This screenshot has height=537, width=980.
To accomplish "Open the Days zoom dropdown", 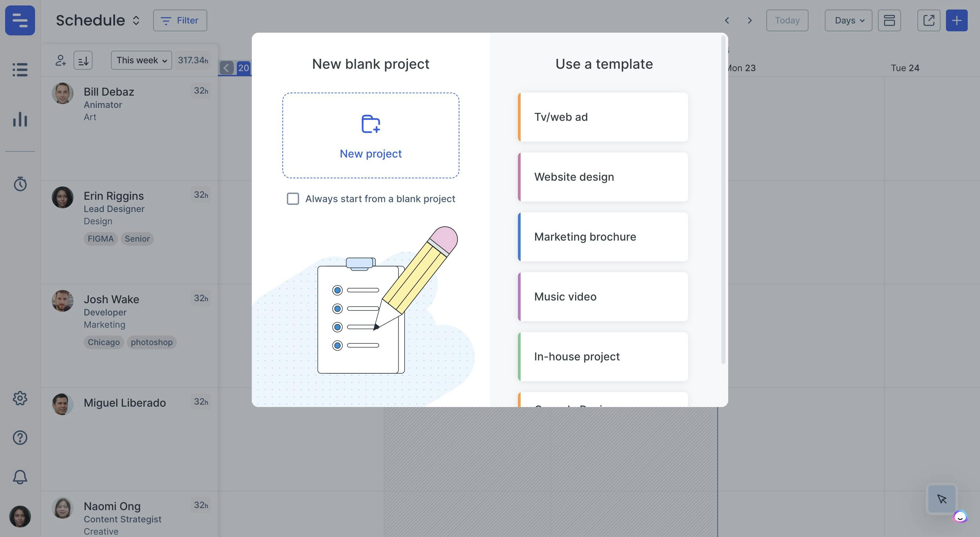I will (848, 20).
